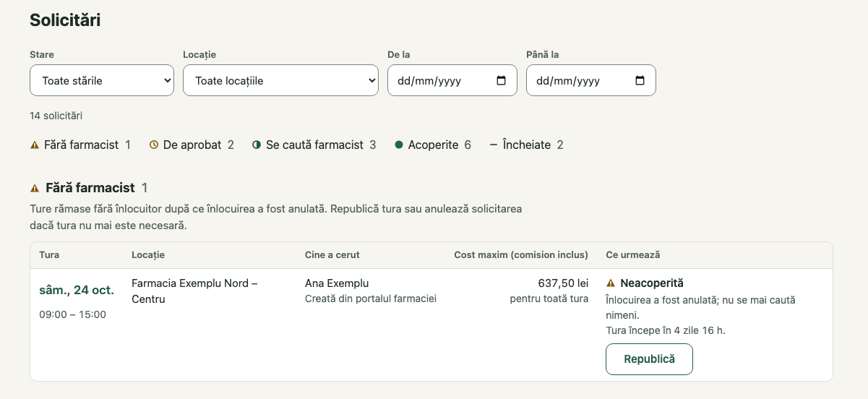
Task: Click the Ce urmează column header
Action: coord(633,255)
